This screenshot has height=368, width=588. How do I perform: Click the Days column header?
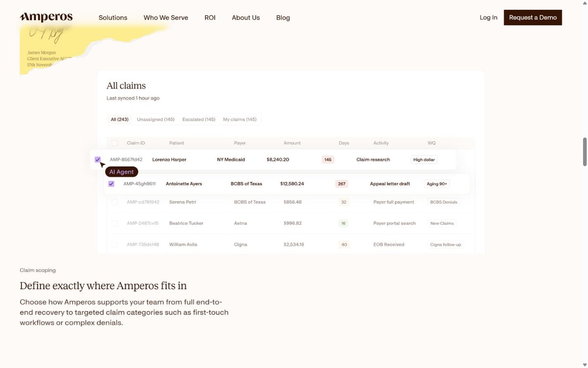(344, 143)
